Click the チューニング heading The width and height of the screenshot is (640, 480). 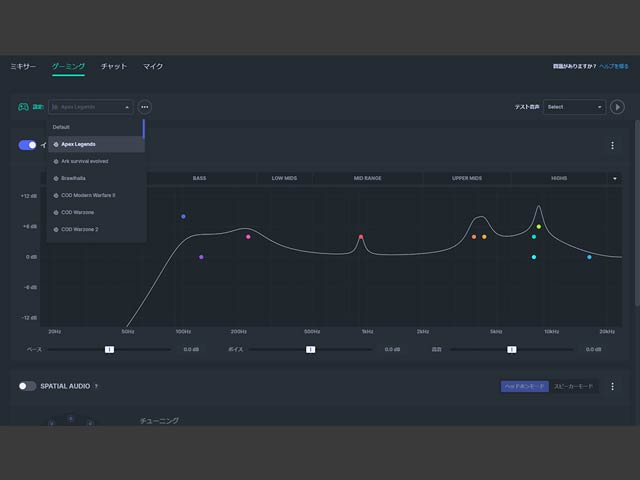[x=159, y=420]
